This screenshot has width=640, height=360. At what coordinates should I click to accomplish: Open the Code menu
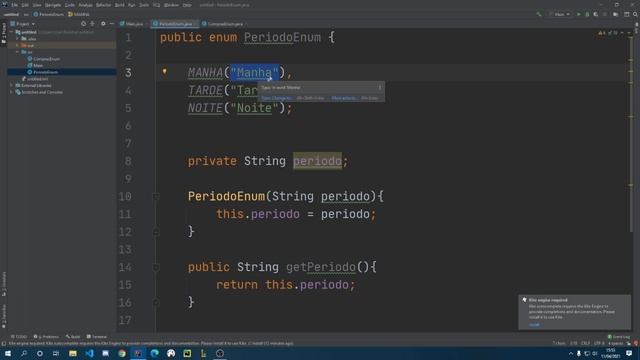click(70, 5)
